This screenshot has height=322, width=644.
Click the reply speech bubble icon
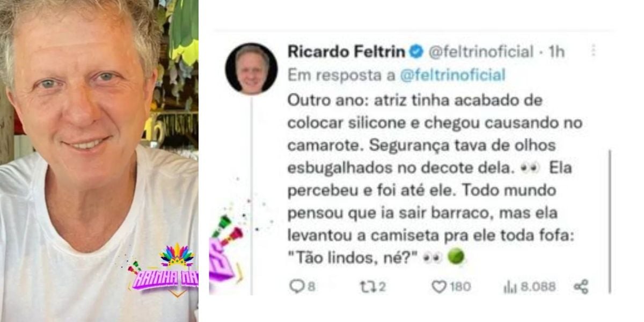coord(296,287)
